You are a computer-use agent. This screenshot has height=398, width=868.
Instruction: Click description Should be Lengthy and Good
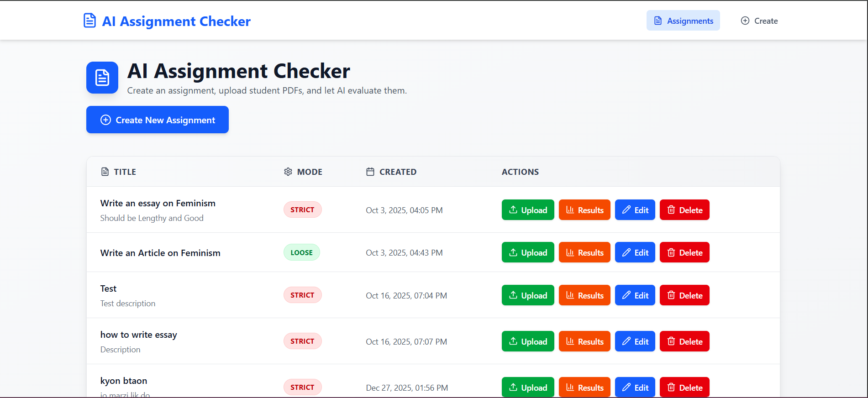click(152, 218)
